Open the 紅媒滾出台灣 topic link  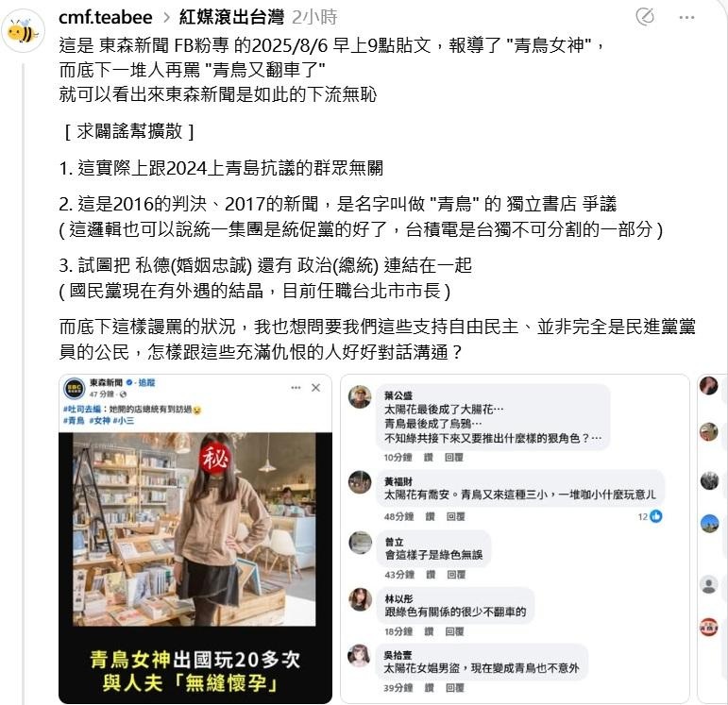(231, 18)
